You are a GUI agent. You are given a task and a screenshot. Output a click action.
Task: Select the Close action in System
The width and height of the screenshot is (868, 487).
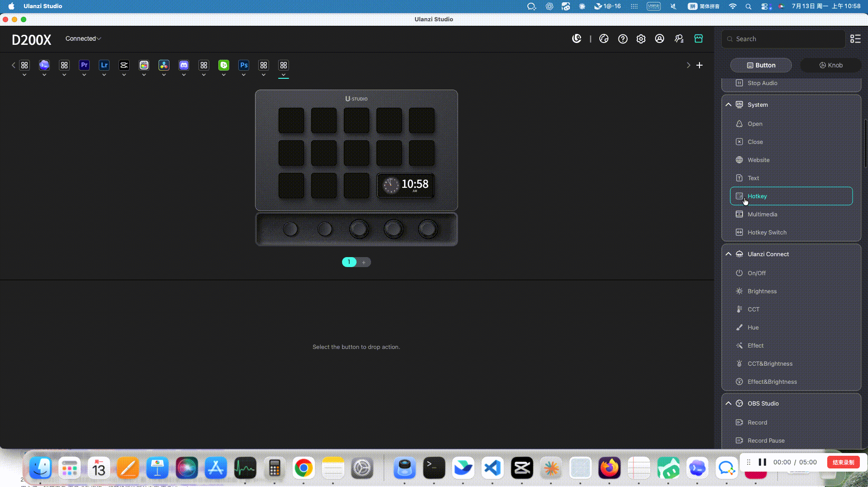pos(791,142)
